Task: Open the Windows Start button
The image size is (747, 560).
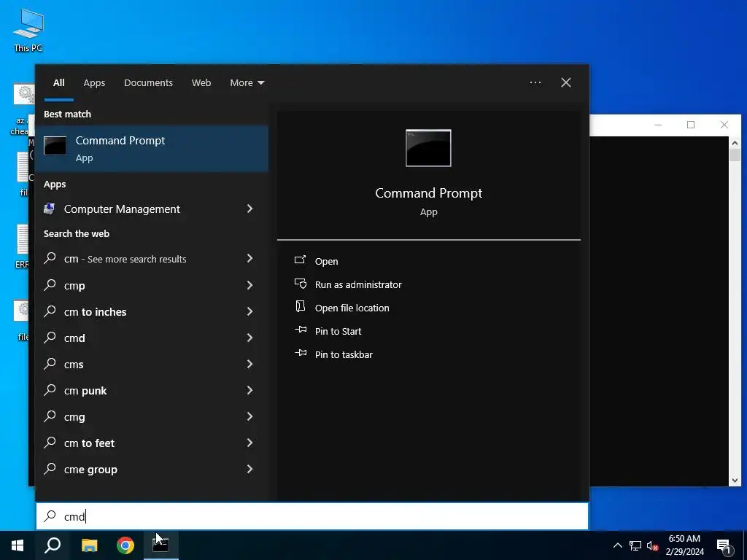Action: coord(18,545)
